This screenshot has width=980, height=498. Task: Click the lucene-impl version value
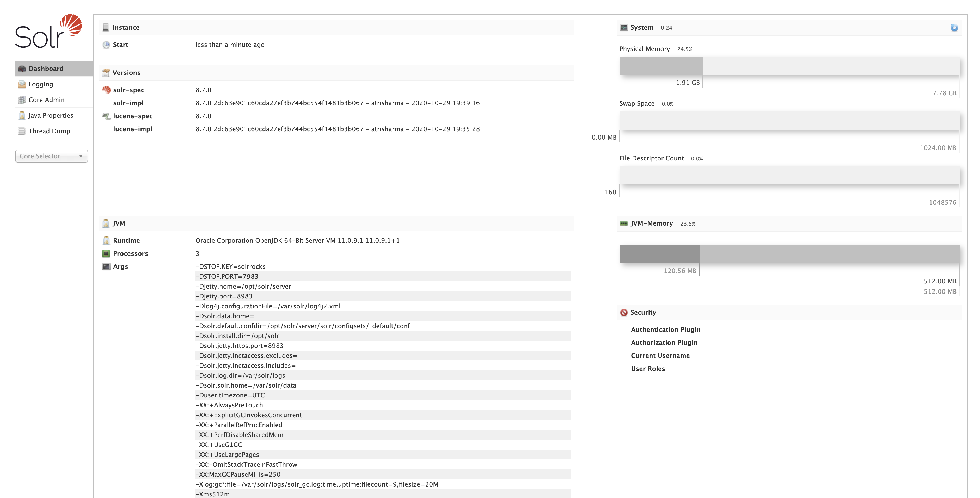[338, 129]
